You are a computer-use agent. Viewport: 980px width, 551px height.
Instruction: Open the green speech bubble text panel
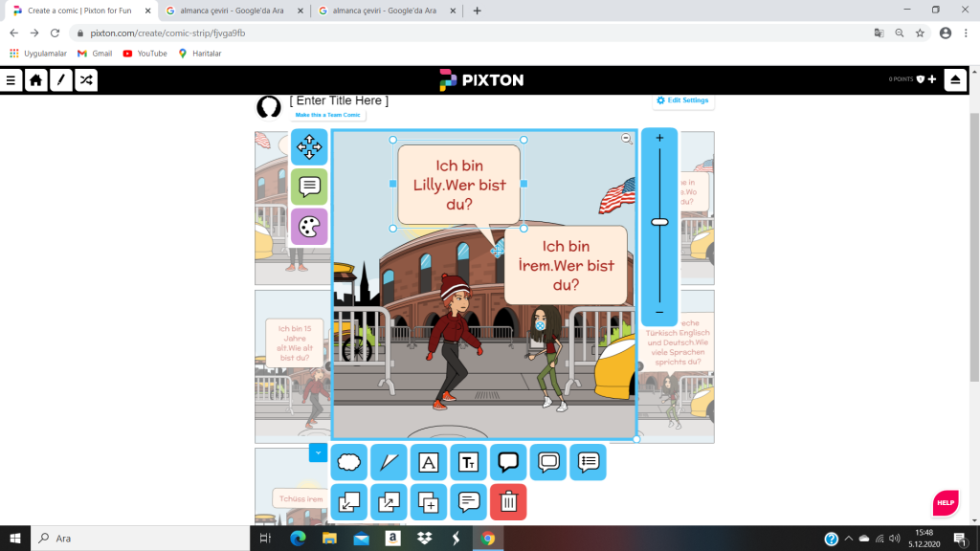(x=309, y=187)
